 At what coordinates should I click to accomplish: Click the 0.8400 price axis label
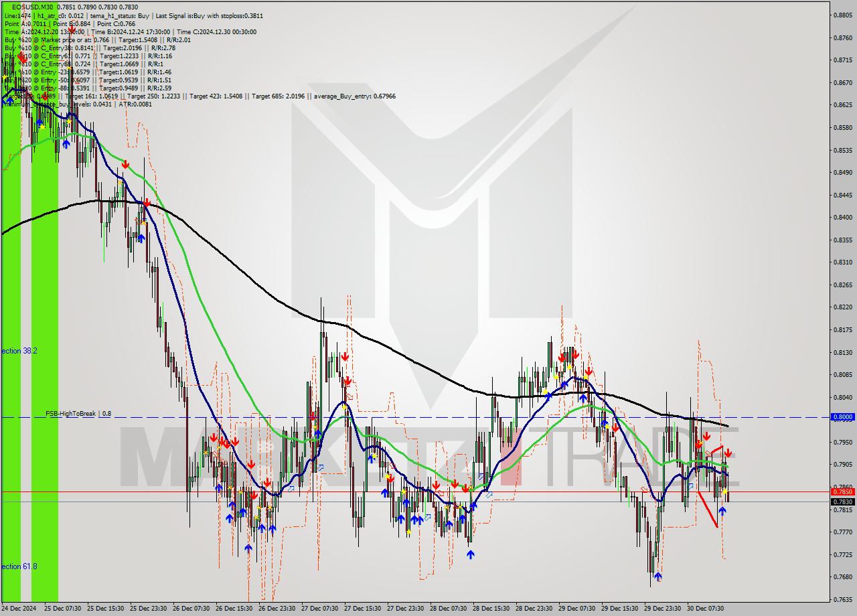point(843,217)
